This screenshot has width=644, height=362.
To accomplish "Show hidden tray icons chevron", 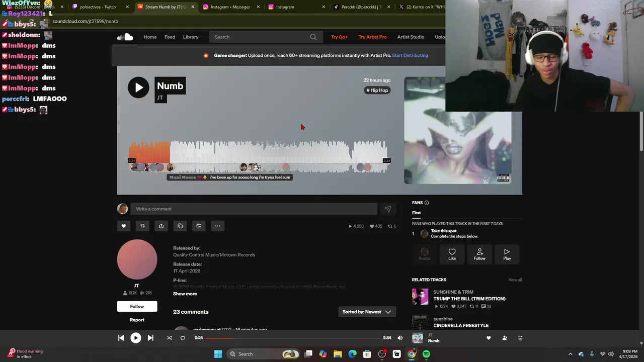I will [570, 354].
